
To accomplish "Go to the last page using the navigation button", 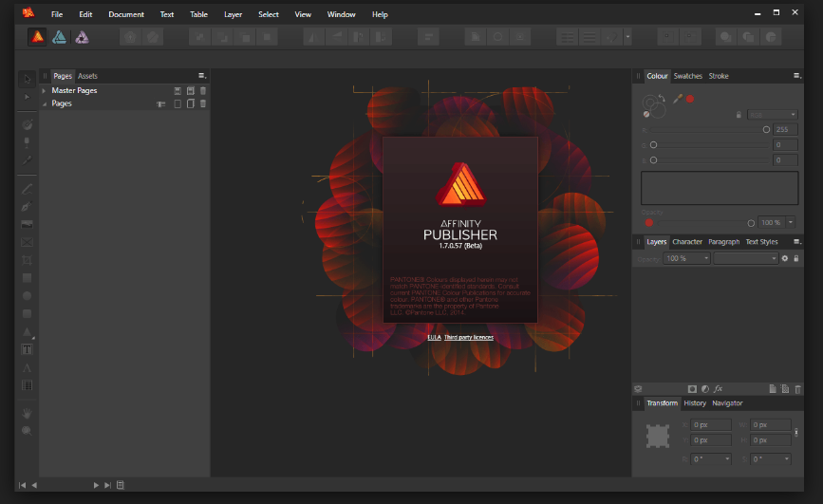I will [107, 485].
